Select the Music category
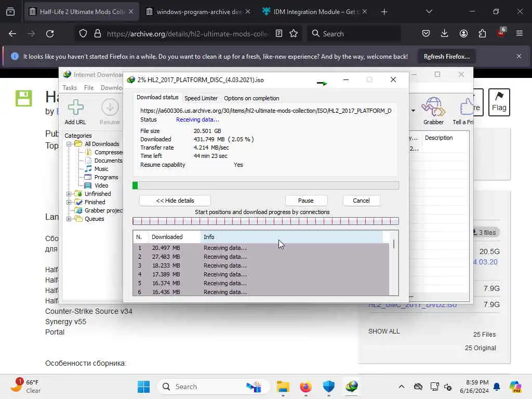 [97, 169]
